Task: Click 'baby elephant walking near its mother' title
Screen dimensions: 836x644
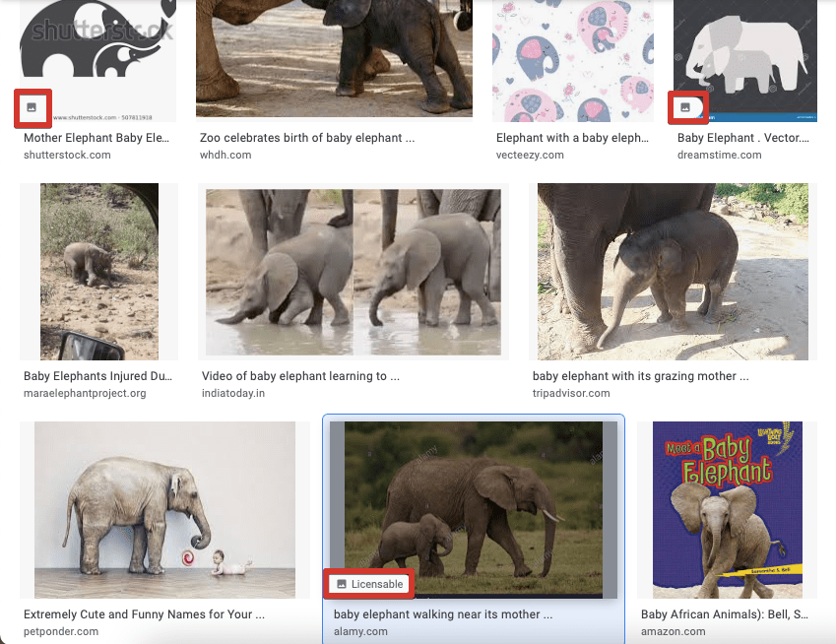Action: [443, 614]
